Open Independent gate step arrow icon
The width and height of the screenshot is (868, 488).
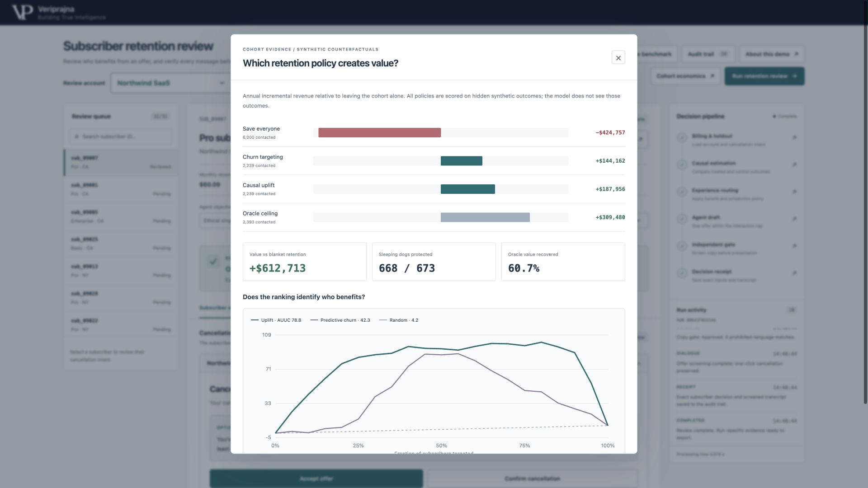[794, 246]
